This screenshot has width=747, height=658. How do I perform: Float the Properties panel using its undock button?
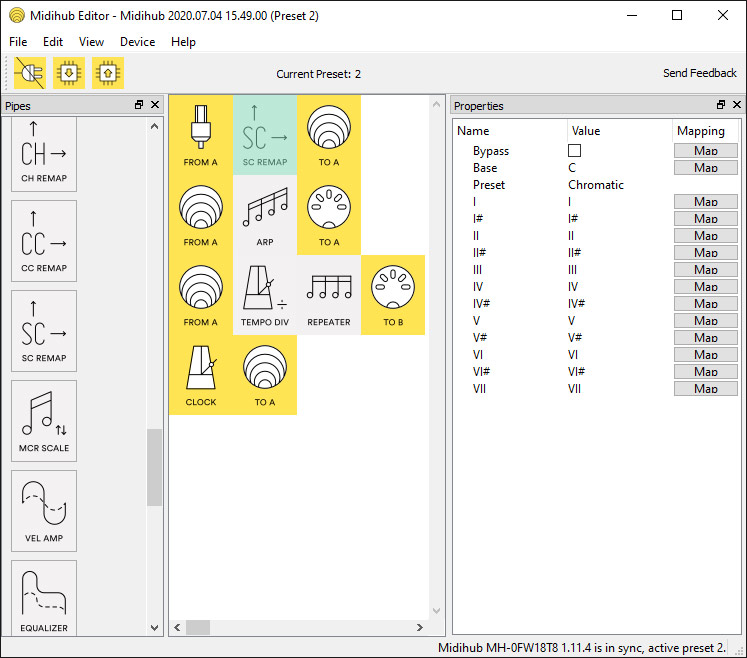coord(721,105)
